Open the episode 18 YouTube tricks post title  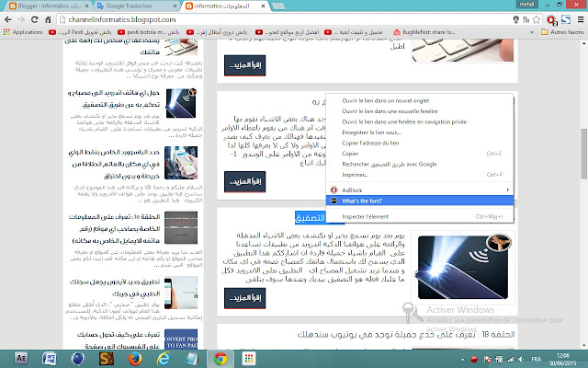[x=406, y=334]
